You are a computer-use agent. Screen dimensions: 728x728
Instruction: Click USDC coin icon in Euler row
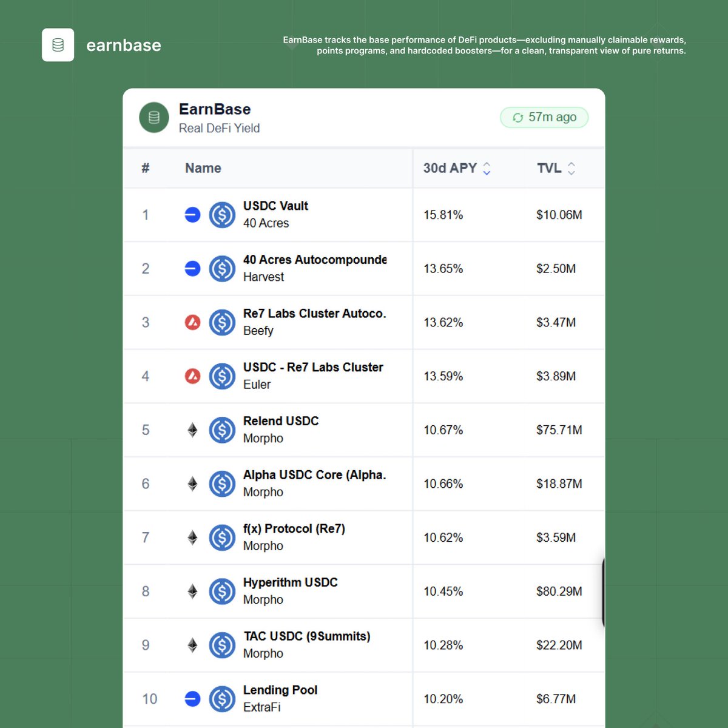click(222, 376)
